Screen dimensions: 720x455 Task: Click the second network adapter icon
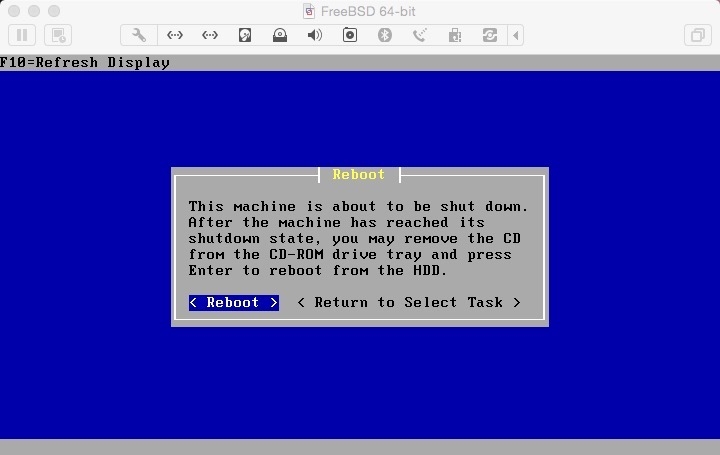(x=210, y=35)
